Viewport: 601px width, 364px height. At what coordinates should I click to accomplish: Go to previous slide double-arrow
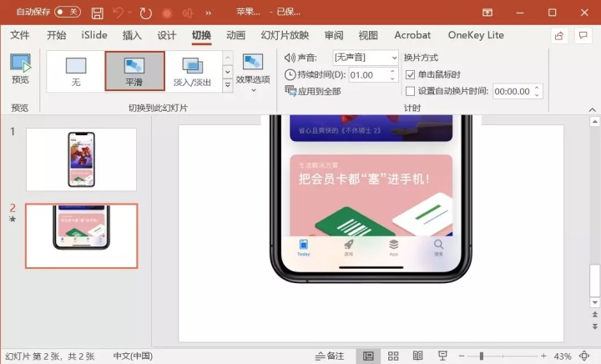coord(595,315)
